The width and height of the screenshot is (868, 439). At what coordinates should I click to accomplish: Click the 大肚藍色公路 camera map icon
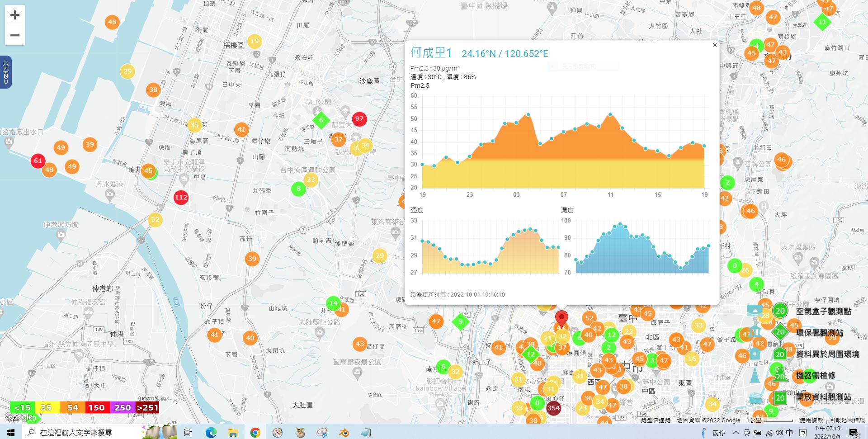click(320, 333)
